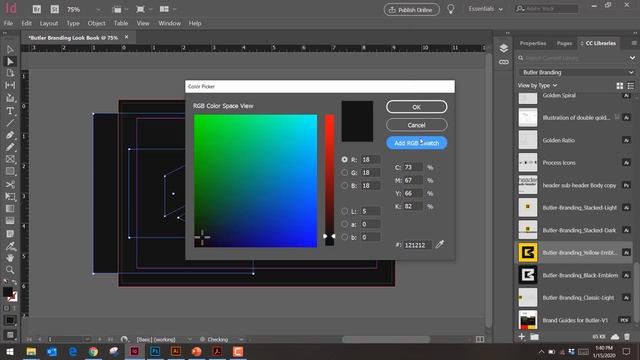Expand the library search options chevron
This screenshot has height=360, width=640.
point(632,58)
